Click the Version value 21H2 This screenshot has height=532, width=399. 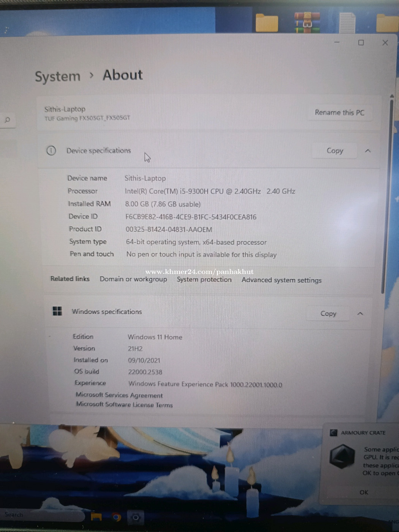click(x=135, y=348)
